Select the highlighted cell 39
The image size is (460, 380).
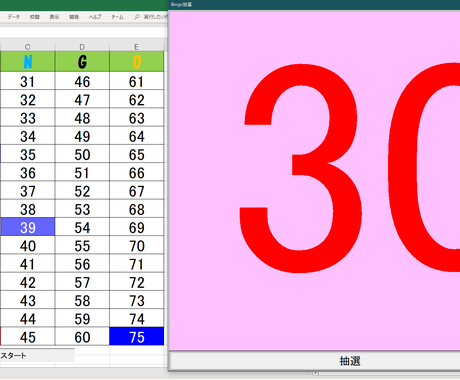(x=28, y=228)
